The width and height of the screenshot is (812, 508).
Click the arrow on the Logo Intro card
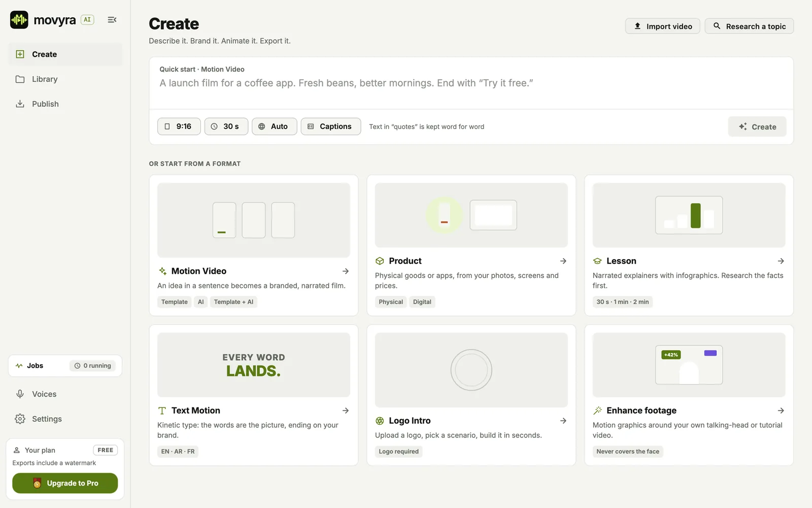click(563, 421)
